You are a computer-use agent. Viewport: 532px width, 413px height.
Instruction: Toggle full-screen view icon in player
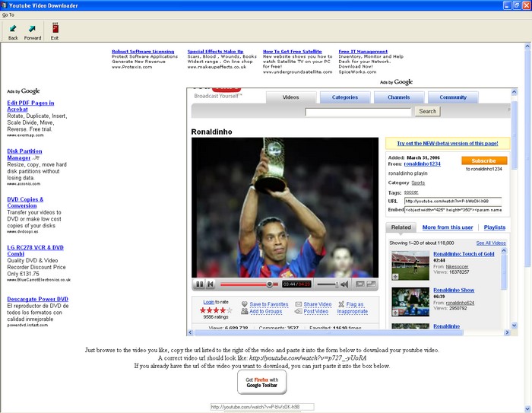[x=371, y=284]
